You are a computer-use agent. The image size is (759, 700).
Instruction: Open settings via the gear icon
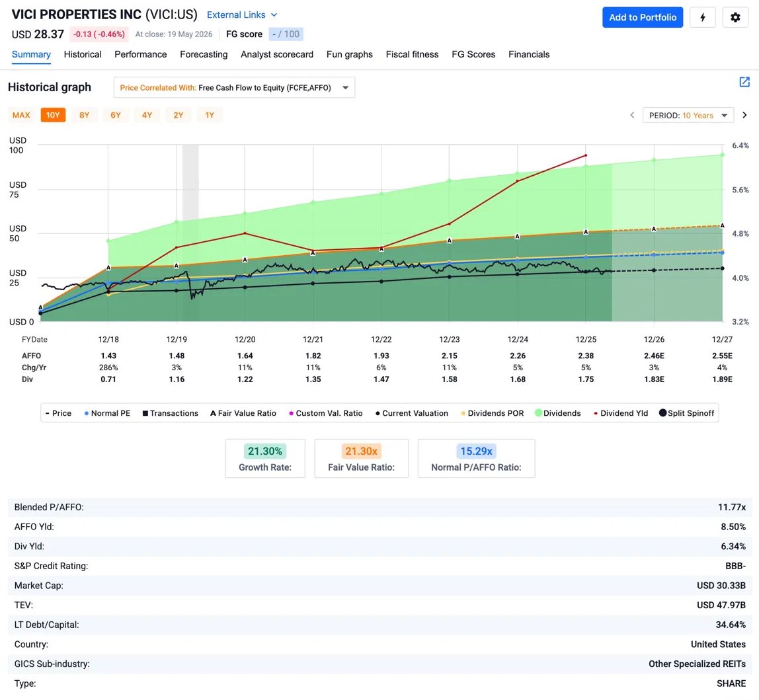point(735,17)
